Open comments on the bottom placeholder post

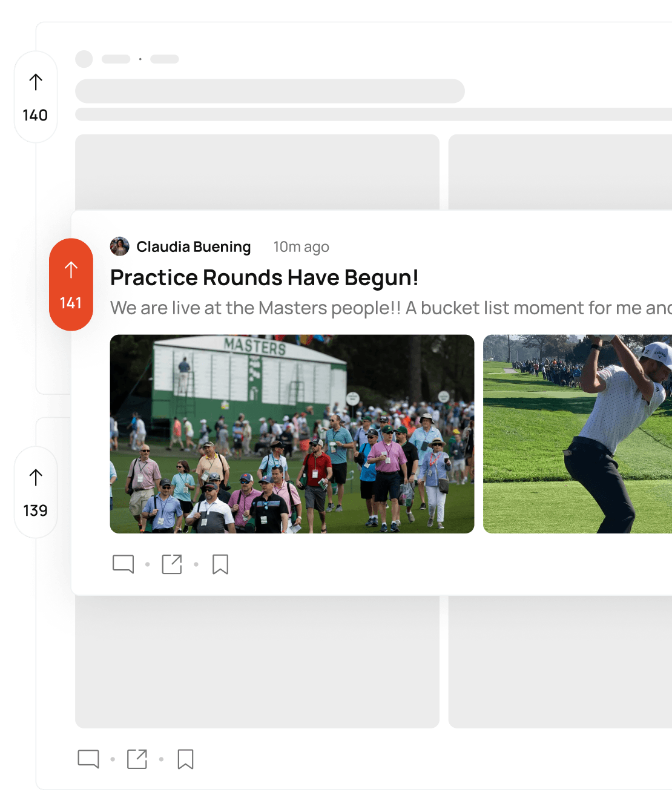88,759
